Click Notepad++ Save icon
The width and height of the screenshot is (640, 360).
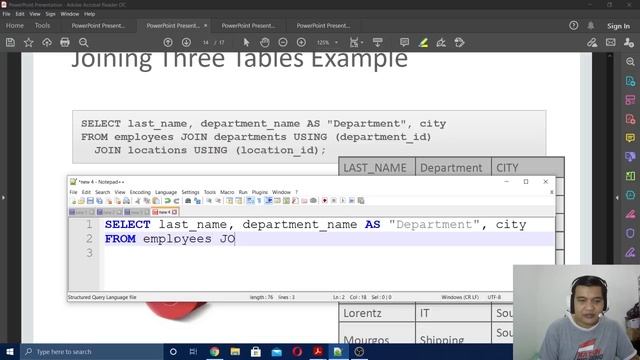pyautogui.click(x=90, y=200)
